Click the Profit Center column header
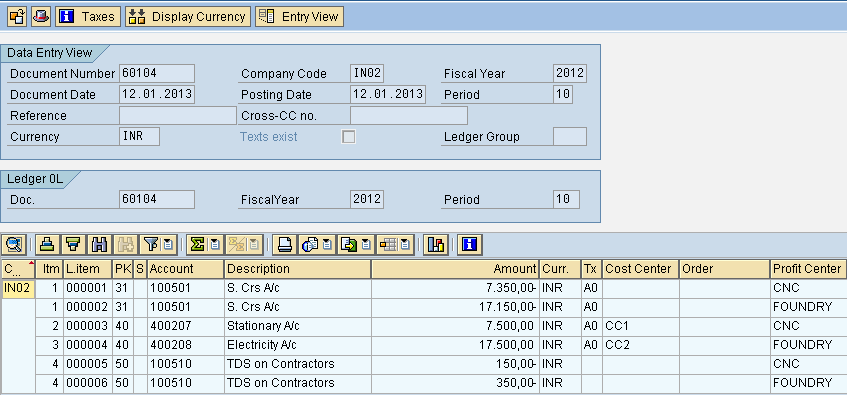 [x=808, y=269]
